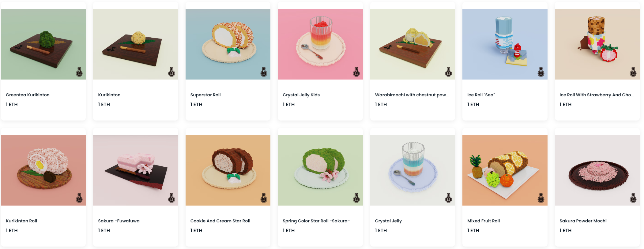Click the Superstar Roll title link
The height and width of the screenshot is (249, 644).
click(205, 95)
